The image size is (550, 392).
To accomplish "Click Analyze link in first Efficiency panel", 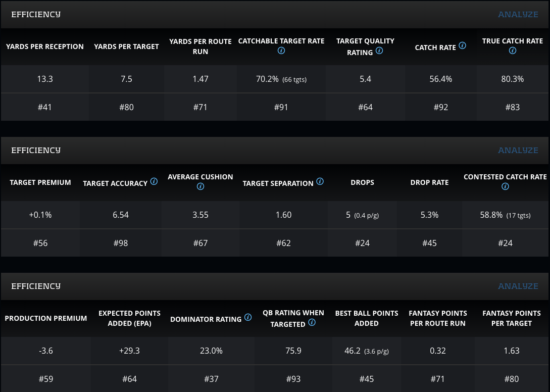I will pyautogui.click(x=518, y=14).
